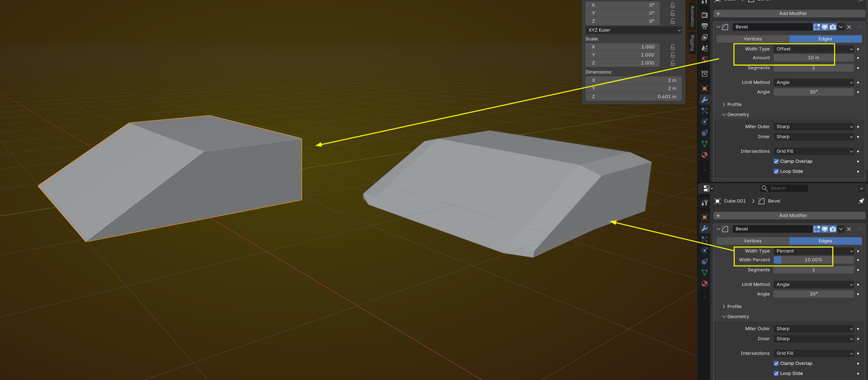Open Width Type dropdown showing Percent
Viewport: 868px width, 380px height.
(814, 251)
